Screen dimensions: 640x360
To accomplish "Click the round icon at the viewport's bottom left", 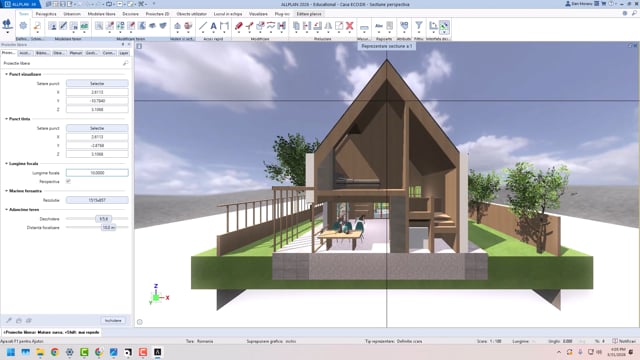I will coord(140,322).
